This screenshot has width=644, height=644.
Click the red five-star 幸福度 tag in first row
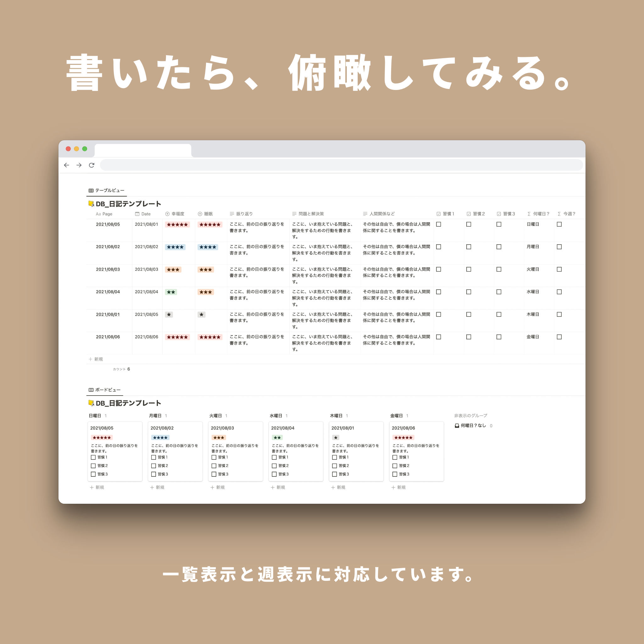click(x=177, y=225)
